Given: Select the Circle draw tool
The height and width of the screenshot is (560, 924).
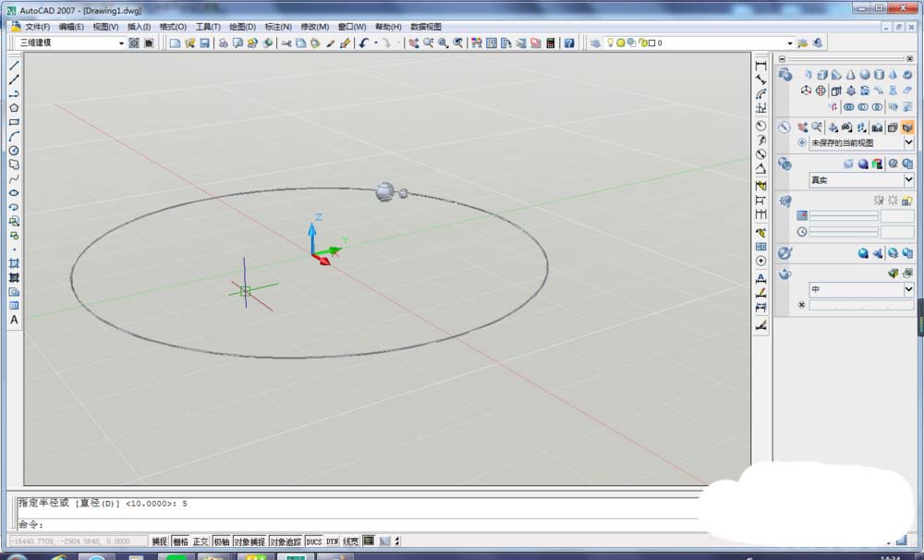Looking at the screenshot, I should coord(14,151).
